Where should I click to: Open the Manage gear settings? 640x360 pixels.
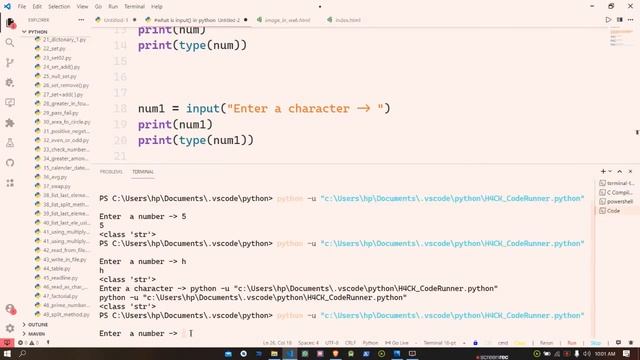click(10, 328)
